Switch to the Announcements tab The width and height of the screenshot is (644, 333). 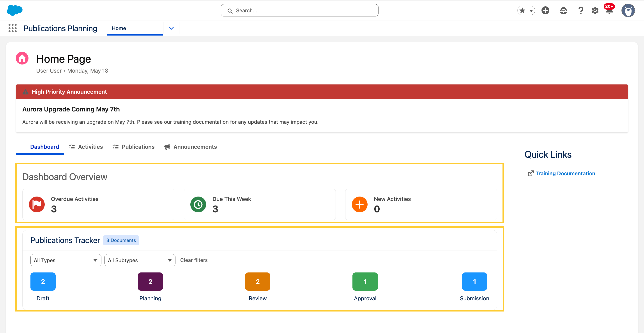click(190, 147)
